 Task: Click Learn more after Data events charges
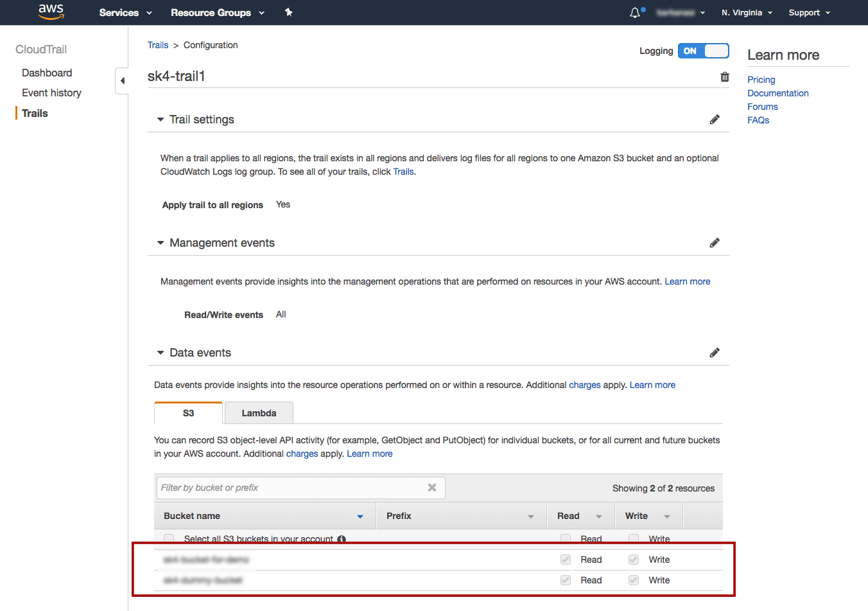[652, 385]
